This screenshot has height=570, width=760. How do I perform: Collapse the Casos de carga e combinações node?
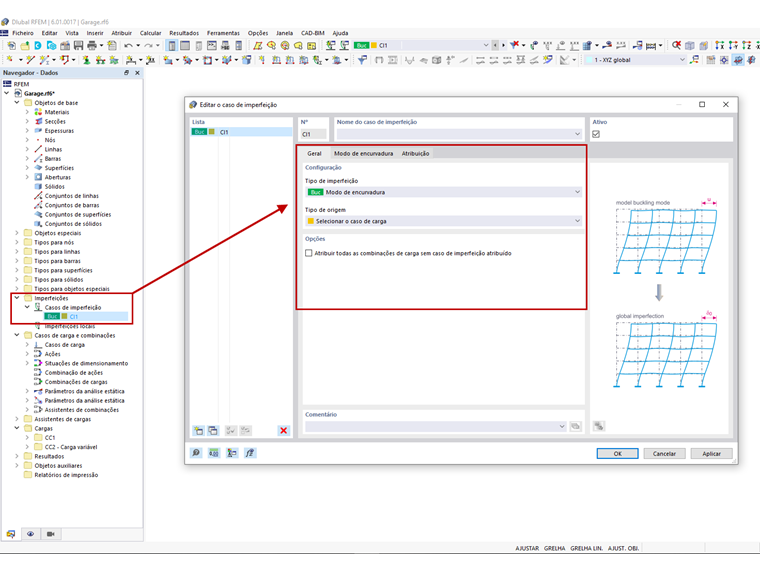click(17, 335)
